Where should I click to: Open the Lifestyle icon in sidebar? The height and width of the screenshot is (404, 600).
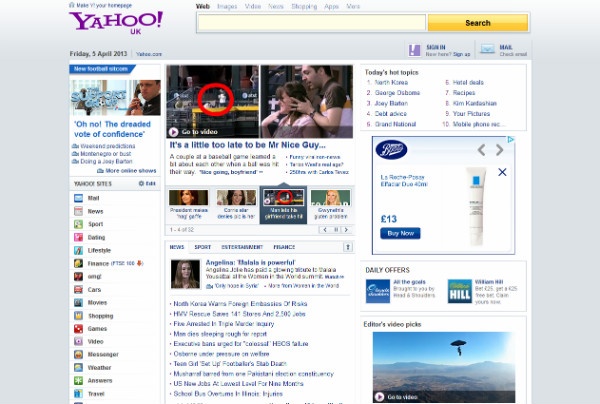[78, 250]
